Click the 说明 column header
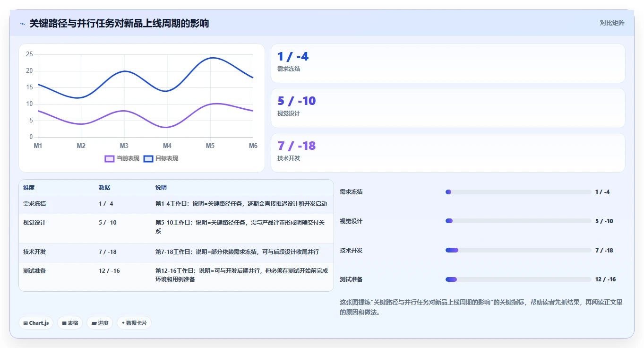This screenshot has width=644, height=348. [x=161, y=188]
